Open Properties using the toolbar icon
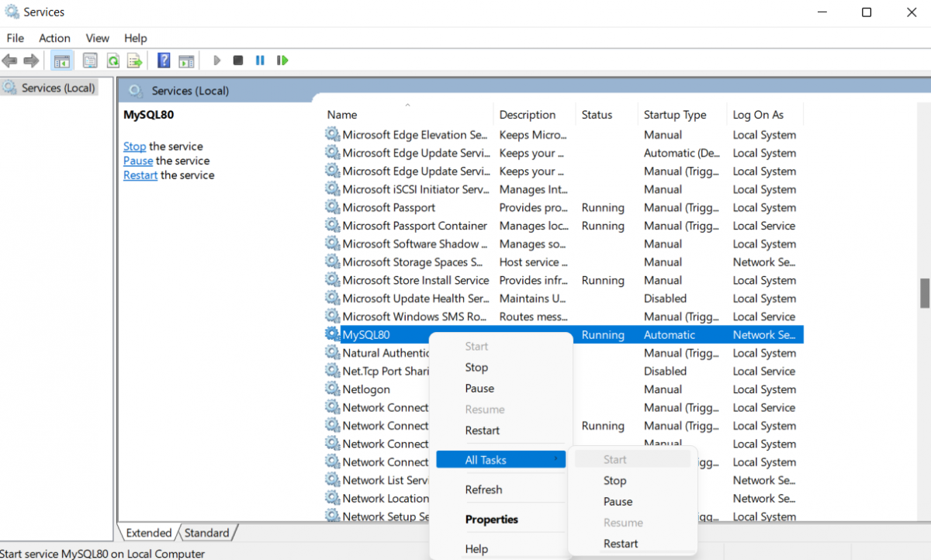This screenshot has width=931, height=560. click(x=89, y=60)
